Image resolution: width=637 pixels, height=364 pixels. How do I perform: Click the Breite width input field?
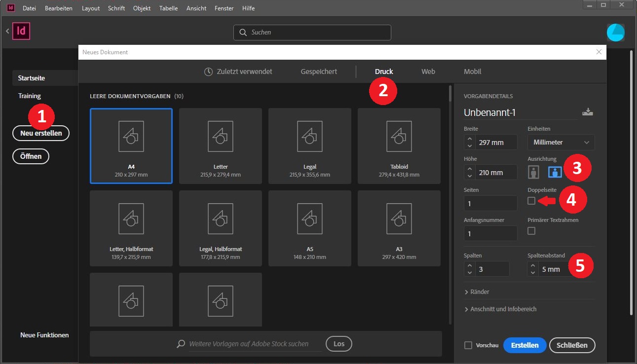click(x=496, y=143)
